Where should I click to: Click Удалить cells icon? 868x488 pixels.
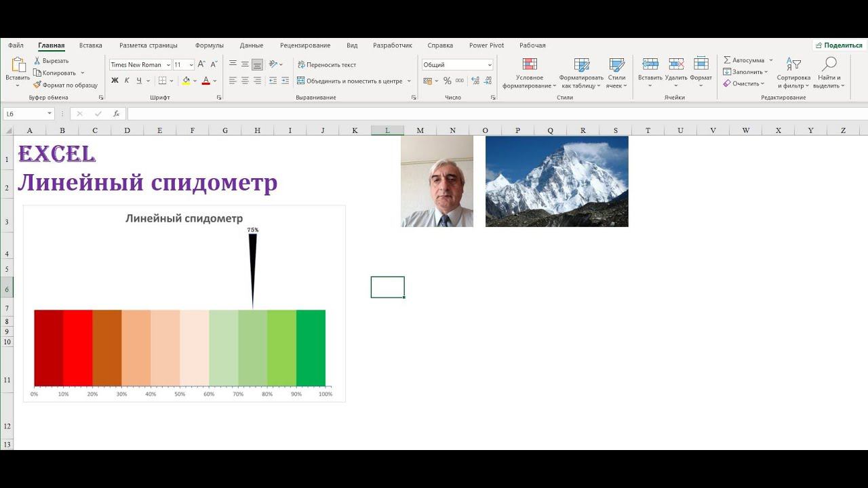pyautogui.click(x=676, y=64)
